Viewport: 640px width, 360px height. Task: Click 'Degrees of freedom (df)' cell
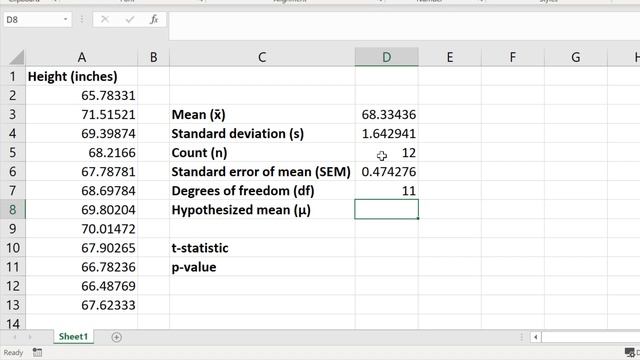(262, 191)
